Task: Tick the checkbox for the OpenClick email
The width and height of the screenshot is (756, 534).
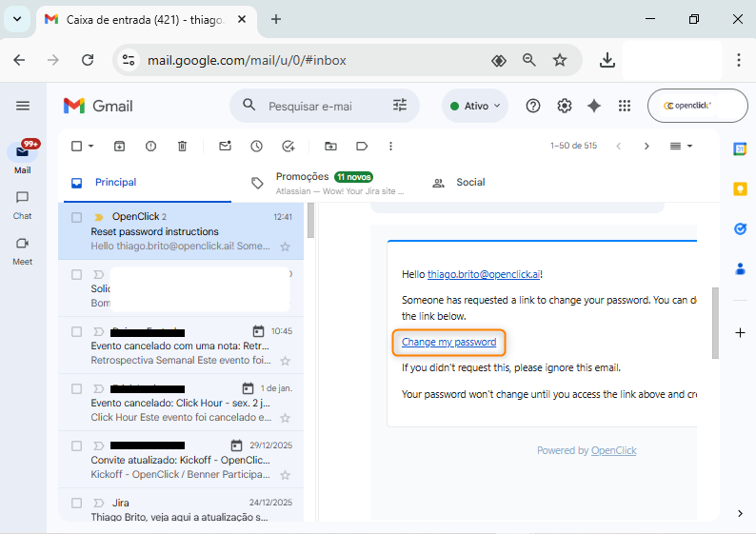Action: [x=77, y=217]
